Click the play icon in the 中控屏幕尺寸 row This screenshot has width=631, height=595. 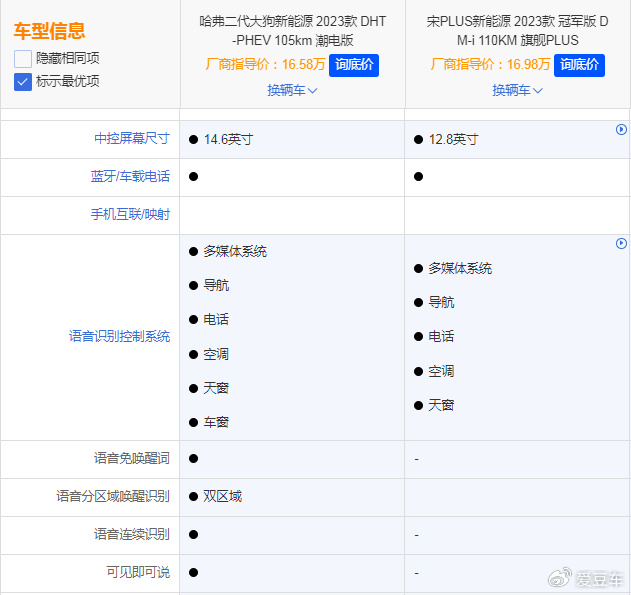tap(621, 130)
